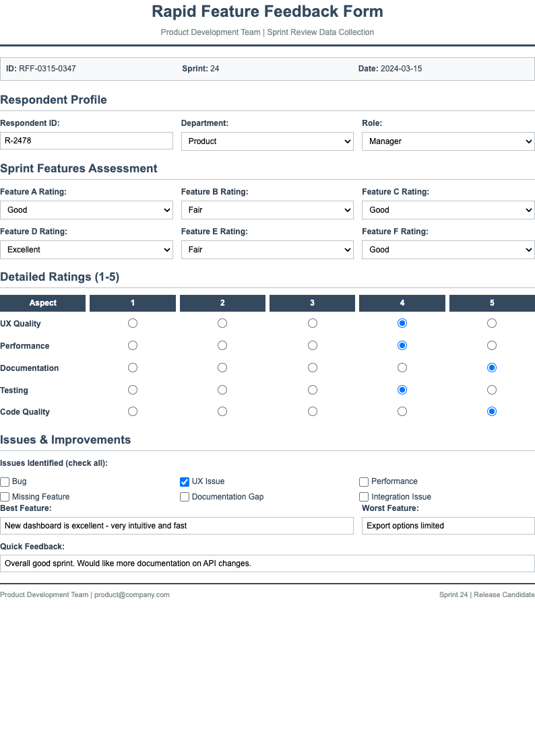Check the Bug checkbox
Image resolution: width=535 pixels, height=756 pixels.
(5, 481)
